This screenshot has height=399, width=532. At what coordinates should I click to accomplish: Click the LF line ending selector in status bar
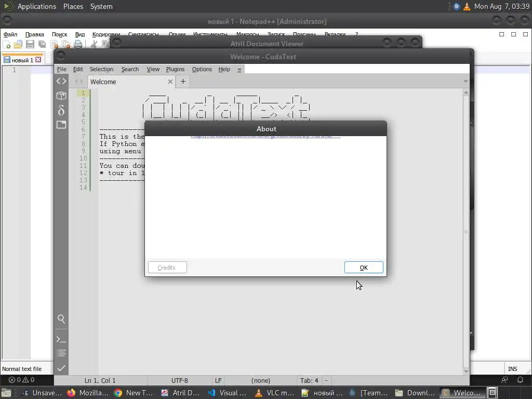218,381
